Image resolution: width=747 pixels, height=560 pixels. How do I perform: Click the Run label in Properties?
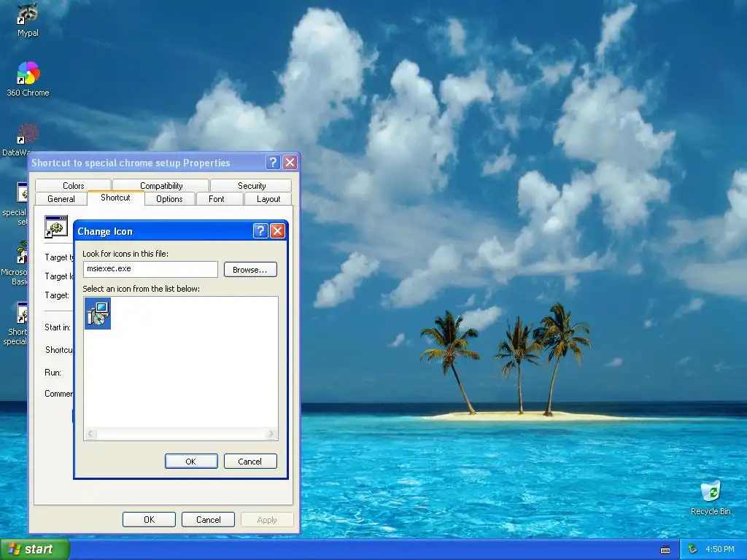coord(53,373)
